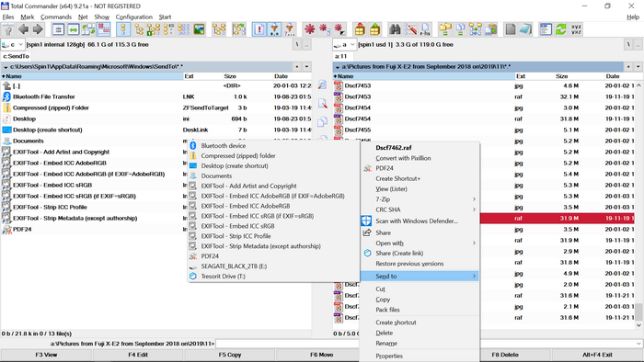Select the a:11 folder tab
The width and height of the screenshot is (644, 362).
(x=341, y=56)
